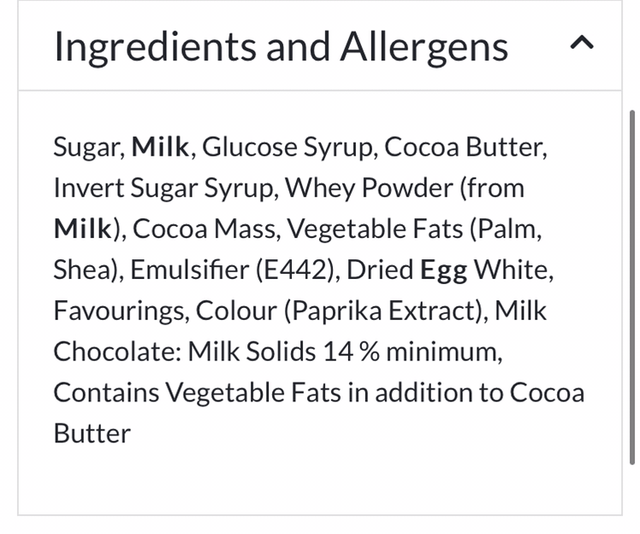Click the word Sugar at the start
640x534 pixels.
tap(87, 148)
